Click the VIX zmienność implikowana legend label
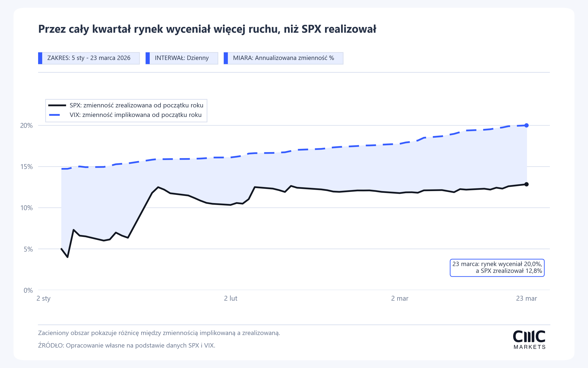This screenshot has height=368, width=588. tap(136, 115)
